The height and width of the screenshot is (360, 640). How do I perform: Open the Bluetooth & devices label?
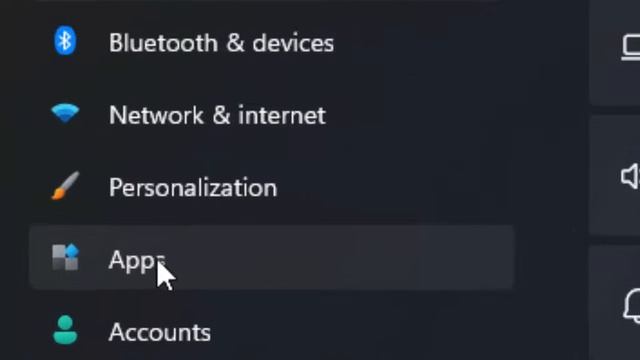[x=221, y=42]
